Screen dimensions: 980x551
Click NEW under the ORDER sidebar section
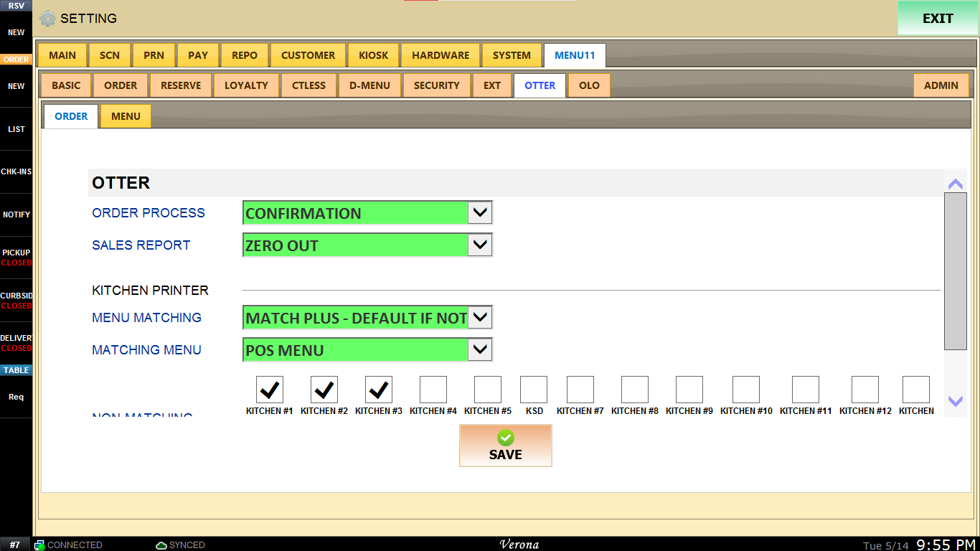[x=17, y=86]
